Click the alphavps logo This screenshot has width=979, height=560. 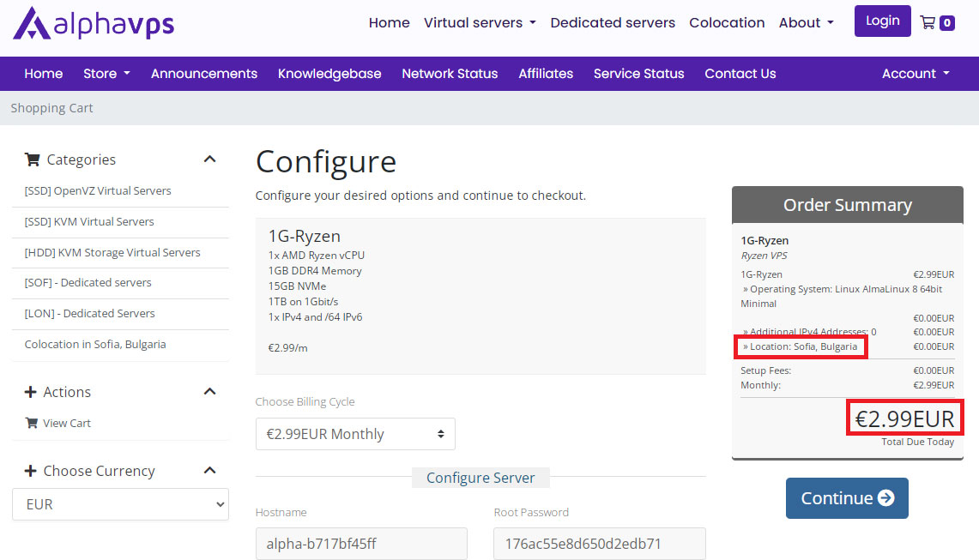(x=94, y=24)
